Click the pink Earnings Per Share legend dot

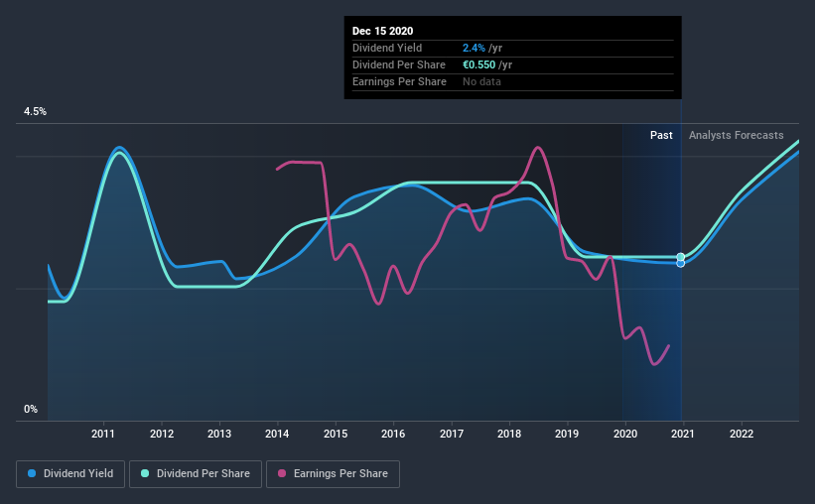tap(282, 473)
